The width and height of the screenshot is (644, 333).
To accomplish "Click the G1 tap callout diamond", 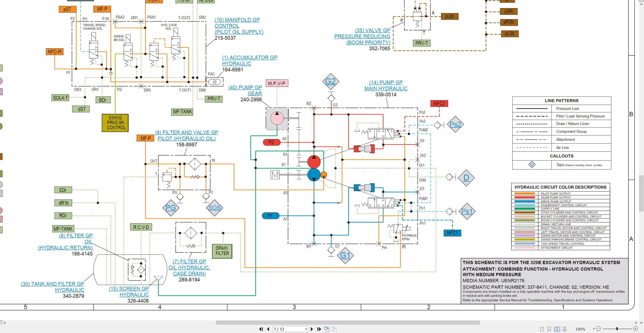I will [345, 255].
